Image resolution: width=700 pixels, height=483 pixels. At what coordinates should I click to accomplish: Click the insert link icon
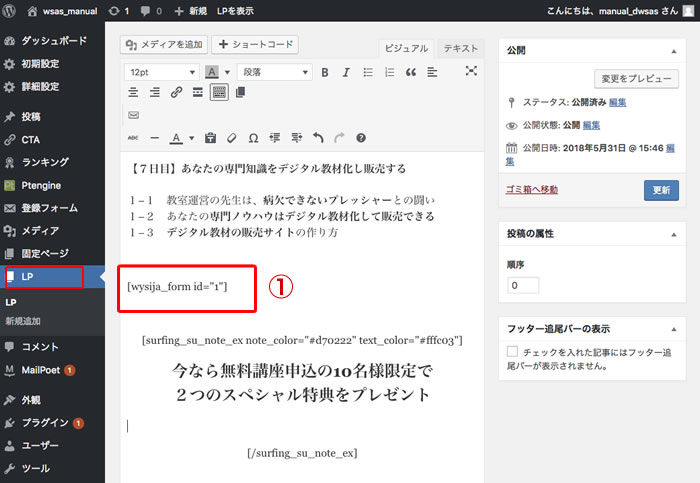tap(176, 93)
